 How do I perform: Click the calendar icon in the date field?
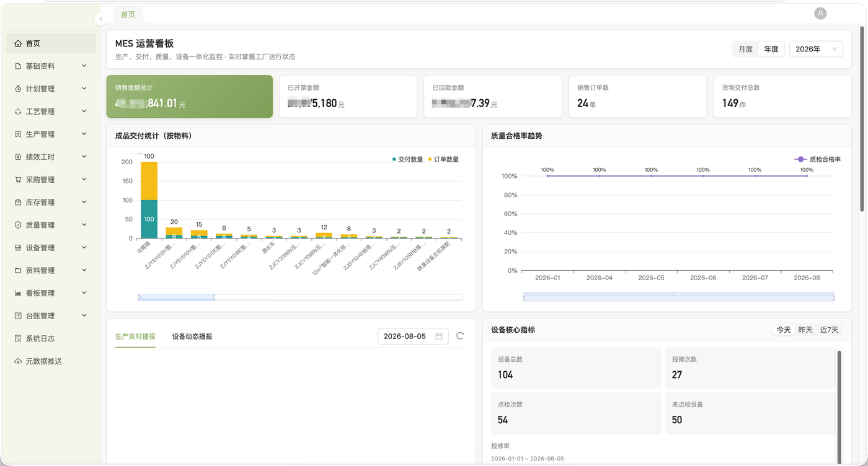point(439,336)
